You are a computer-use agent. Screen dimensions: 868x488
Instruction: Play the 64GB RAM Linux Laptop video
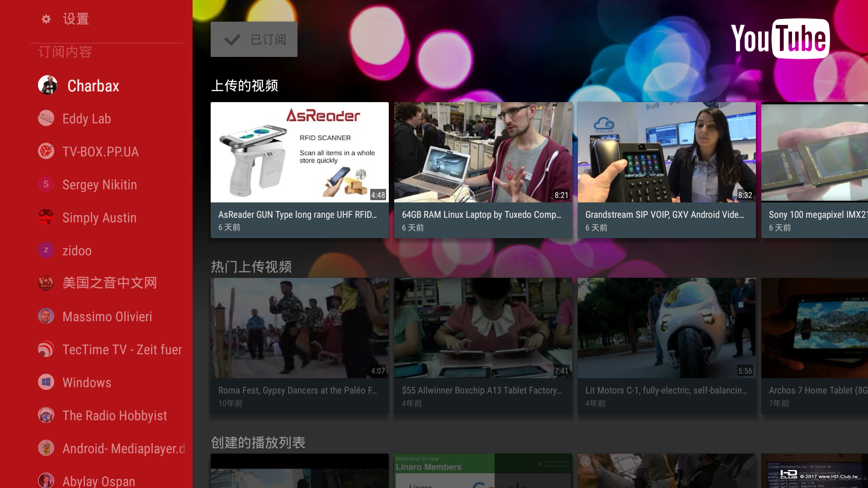pyautogui.click(x=483, y=152)
